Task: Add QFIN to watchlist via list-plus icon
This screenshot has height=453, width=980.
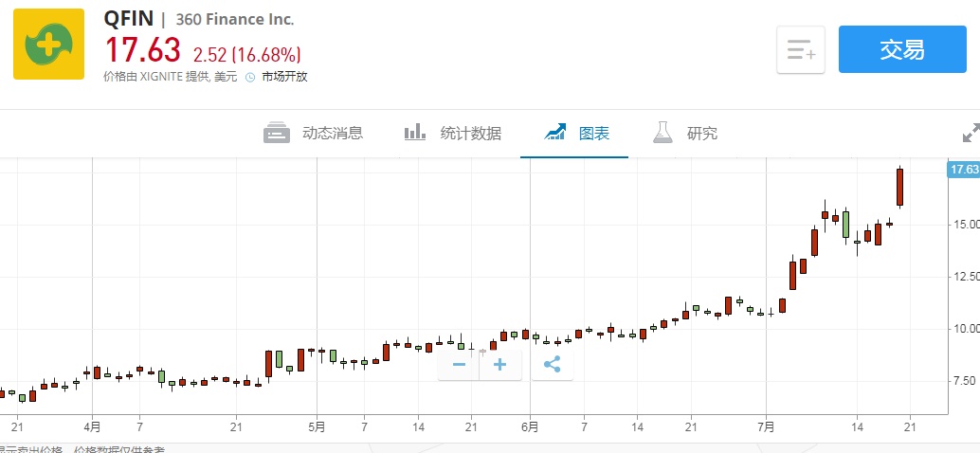Action: (801, 50)
